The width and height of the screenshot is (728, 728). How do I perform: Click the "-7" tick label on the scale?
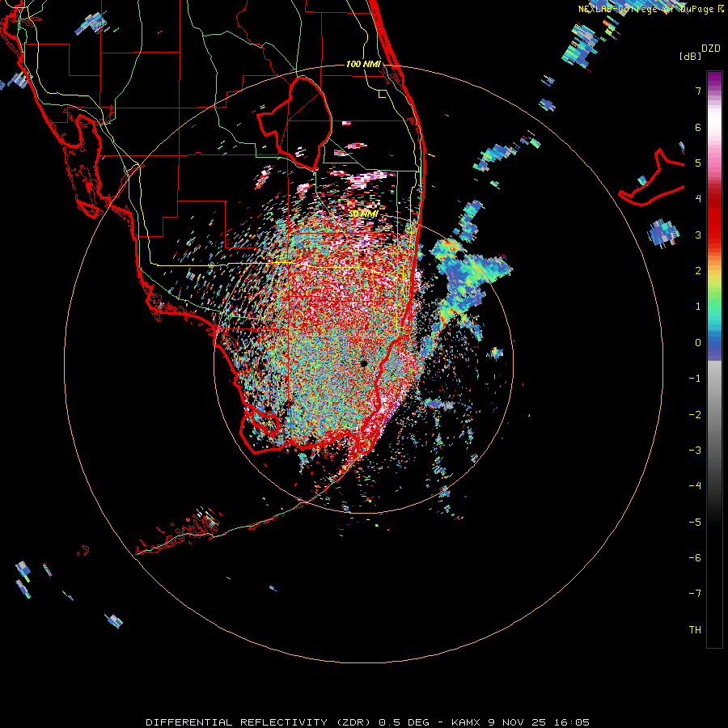(695, 594)
